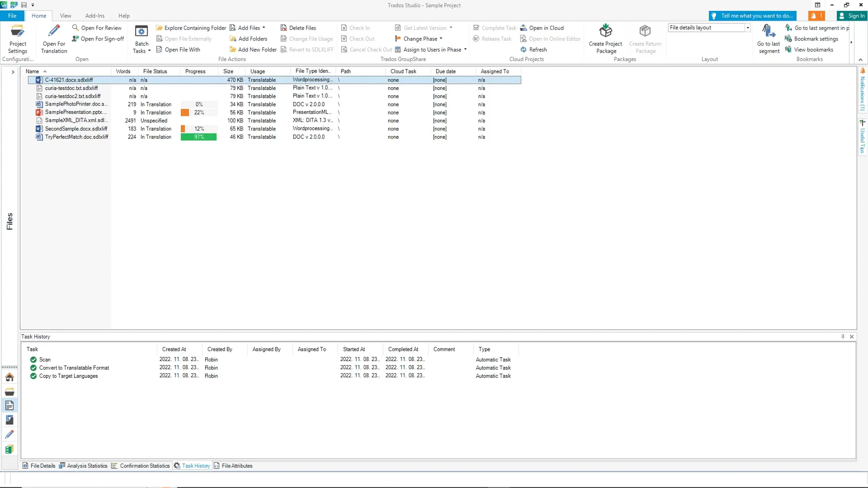Switch to the File Attributes tab
This screenshot has height=488, width=868.
click(x=233, y=466)
